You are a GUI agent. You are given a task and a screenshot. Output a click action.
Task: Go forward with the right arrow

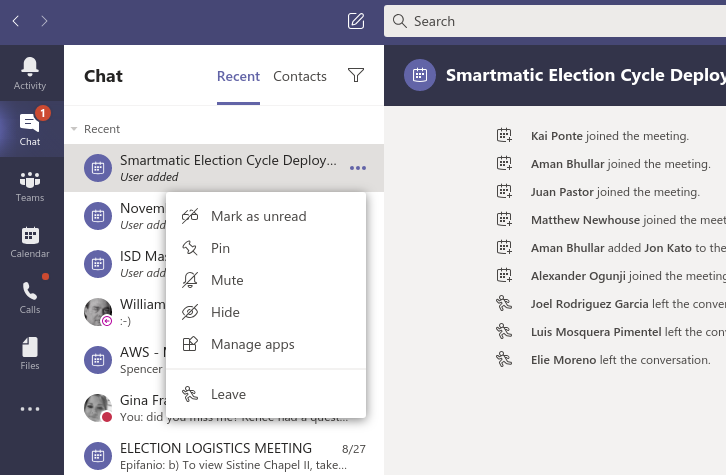tap(44, 21)
